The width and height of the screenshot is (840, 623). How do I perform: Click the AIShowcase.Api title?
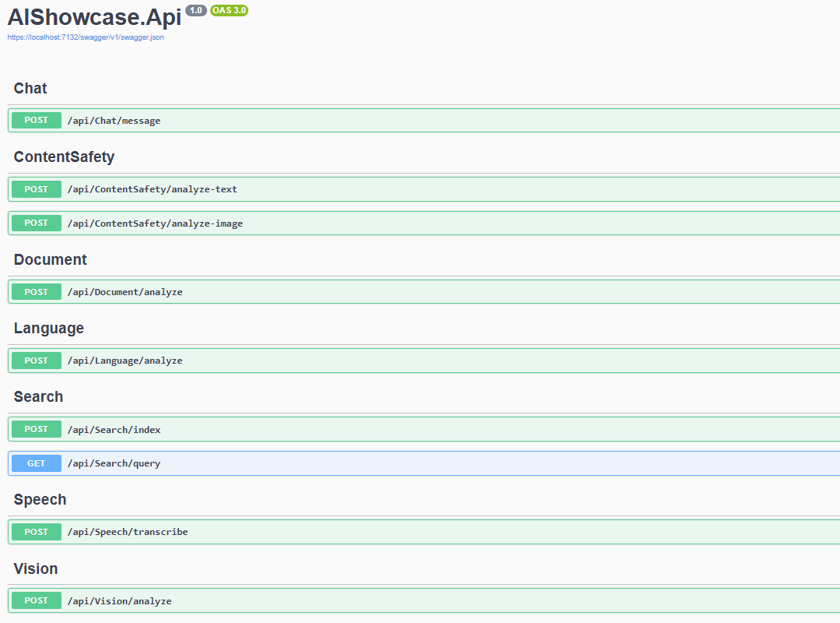[x=93, y=17]
